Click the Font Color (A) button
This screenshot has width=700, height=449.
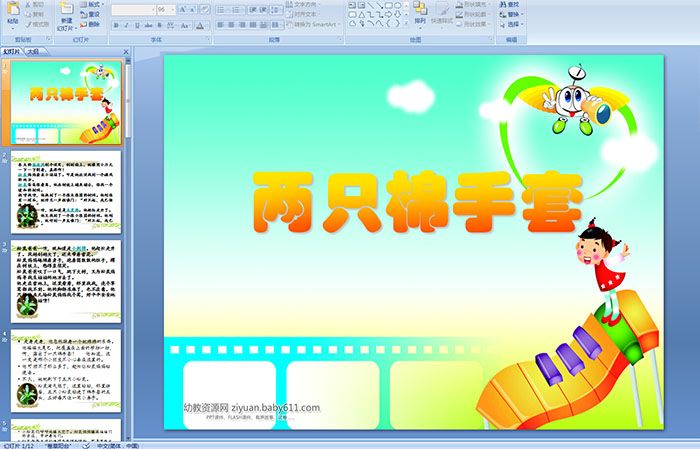coord(200,25)
